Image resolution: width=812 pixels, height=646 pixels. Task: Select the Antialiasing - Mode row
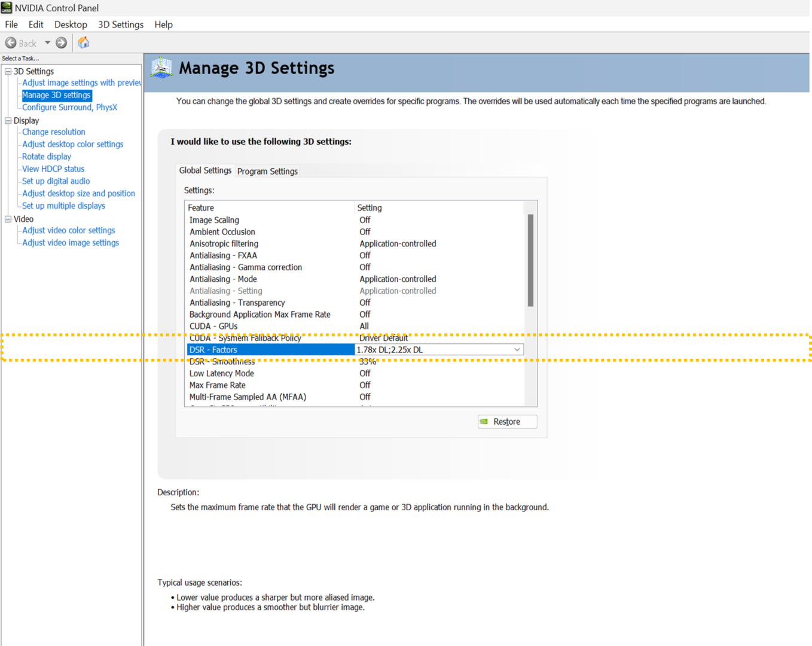coord(356,279)
